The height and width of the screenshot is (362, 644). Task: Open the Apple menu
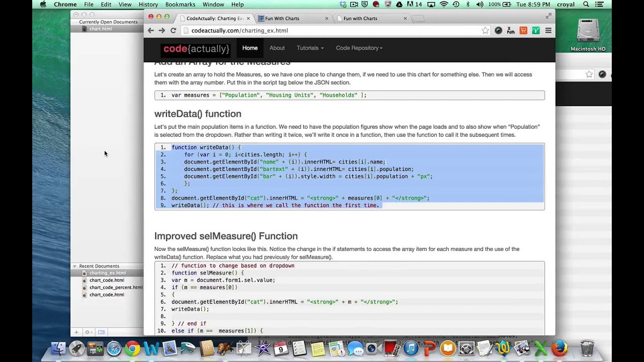(43, 5)
